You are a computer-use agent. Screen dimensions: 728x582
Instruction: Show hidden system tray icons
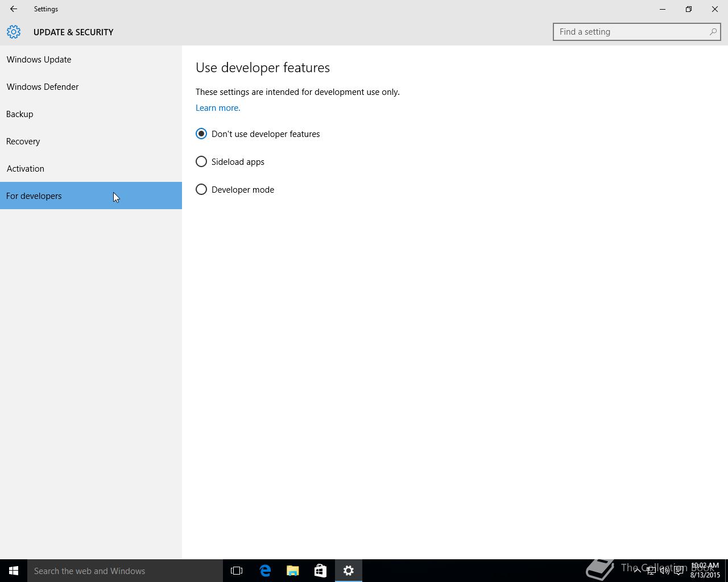click(x=637, y=571)
